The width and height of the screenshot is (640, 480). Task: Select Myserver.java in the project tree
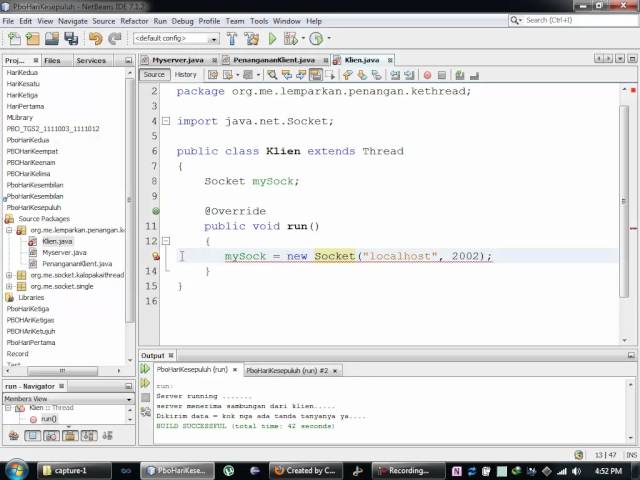pos(64,253)
